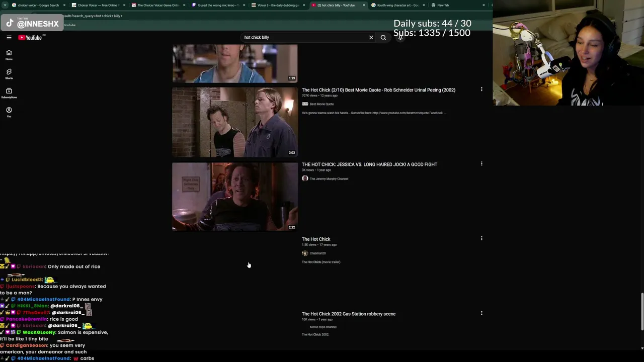Click the '1.5K views • 17 years ago' text

coord(319,245)
